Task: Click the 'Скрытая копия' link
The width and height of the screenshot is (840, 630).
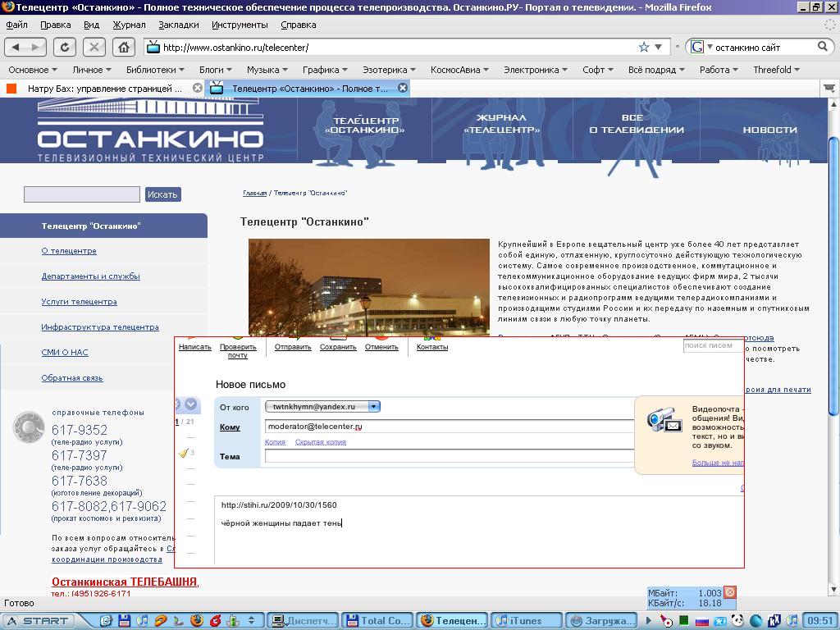Action: coord(321,442)
